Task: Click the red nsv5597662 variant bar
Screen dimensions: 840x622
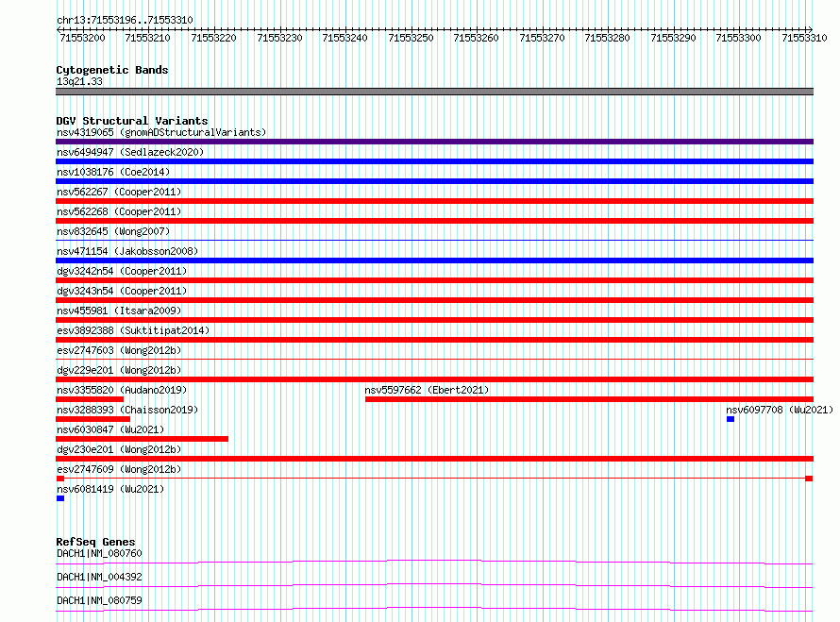Action: 589,399
